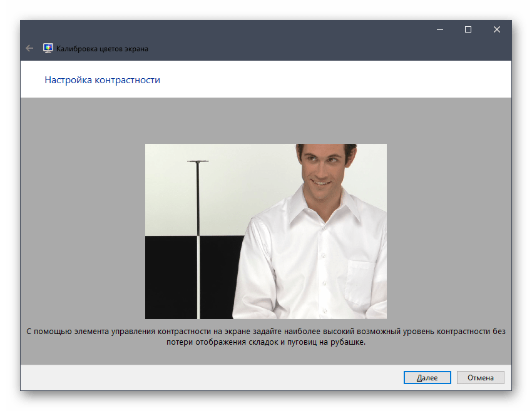Click the back arrow in the title bar

tap(29, 48)
